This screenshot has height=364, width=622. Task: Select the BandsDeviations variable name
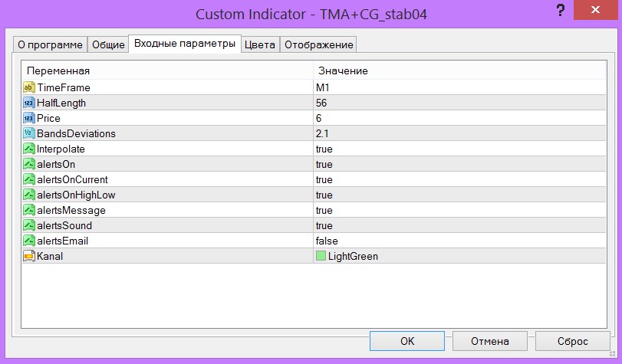[76, 133]
